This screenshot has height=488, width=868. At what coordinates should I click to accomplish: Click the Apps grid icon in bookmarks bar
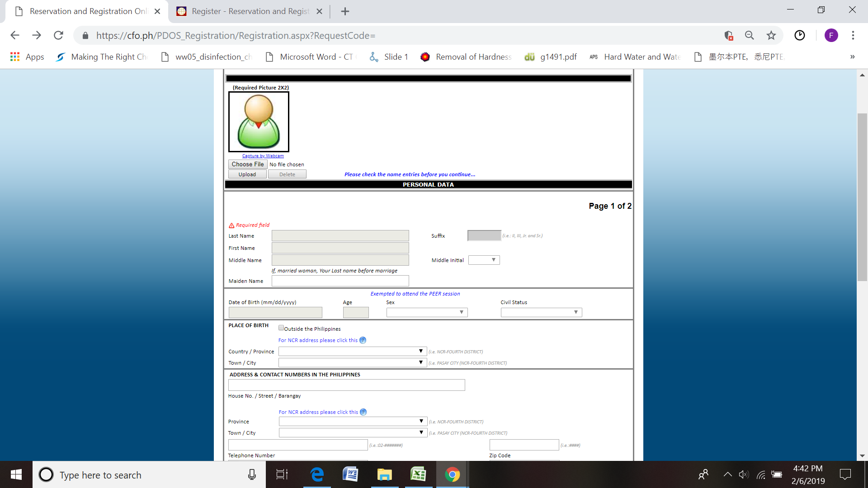pyautogui.click(x=15, y=57)
